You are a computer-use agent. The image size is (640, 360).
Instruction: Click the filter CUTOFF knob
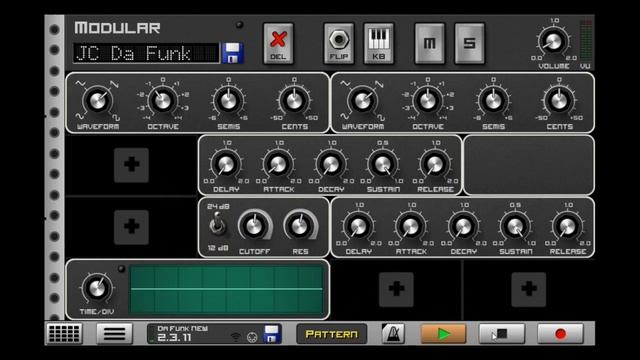click(254, 226)
